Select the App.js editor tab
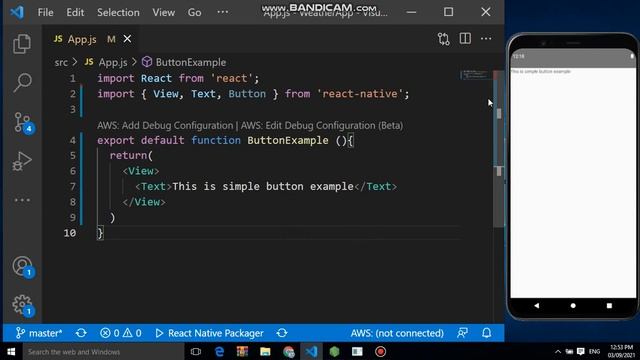 click(92, 39)
